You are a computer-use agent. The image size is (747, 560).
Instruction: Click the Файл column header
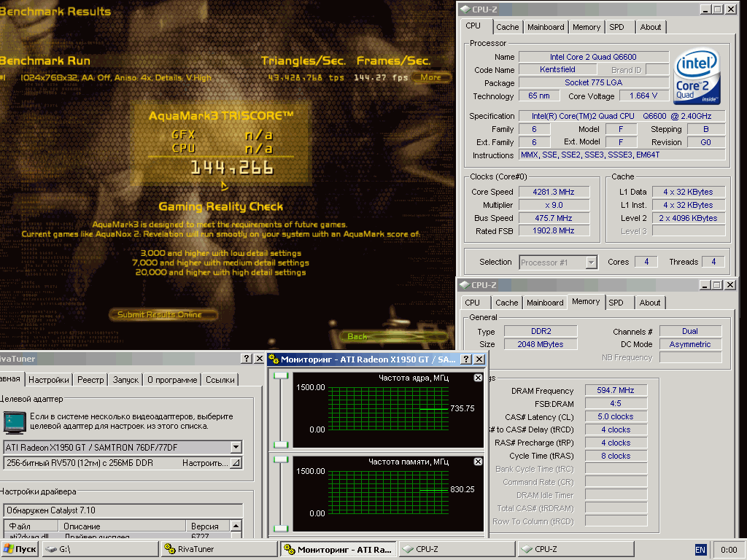[x=31, y=526]
